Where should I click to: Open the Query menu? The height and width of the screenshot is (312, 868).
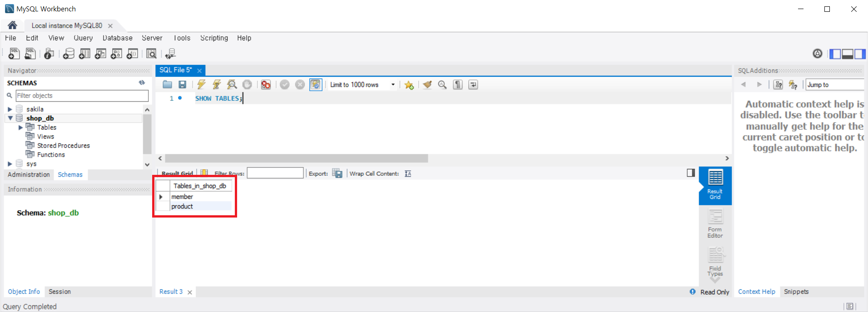(83, 38)
